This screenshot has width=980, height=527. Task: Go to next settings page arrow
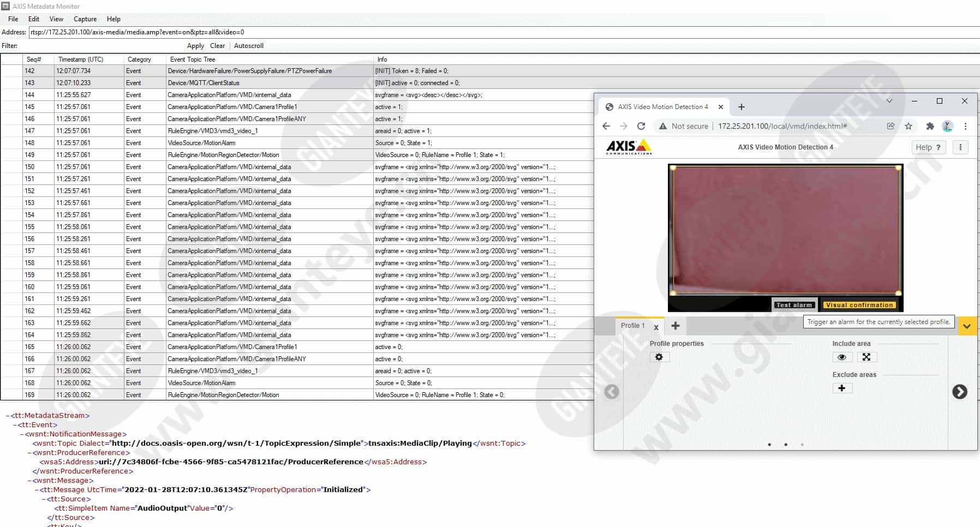(960, 392)
